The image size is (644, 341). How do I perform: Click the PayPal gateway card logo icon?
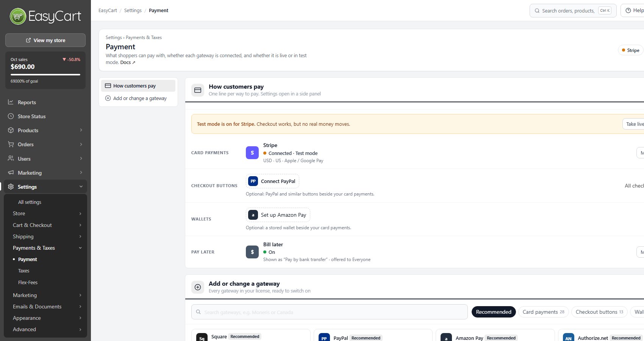coord(324,338)
